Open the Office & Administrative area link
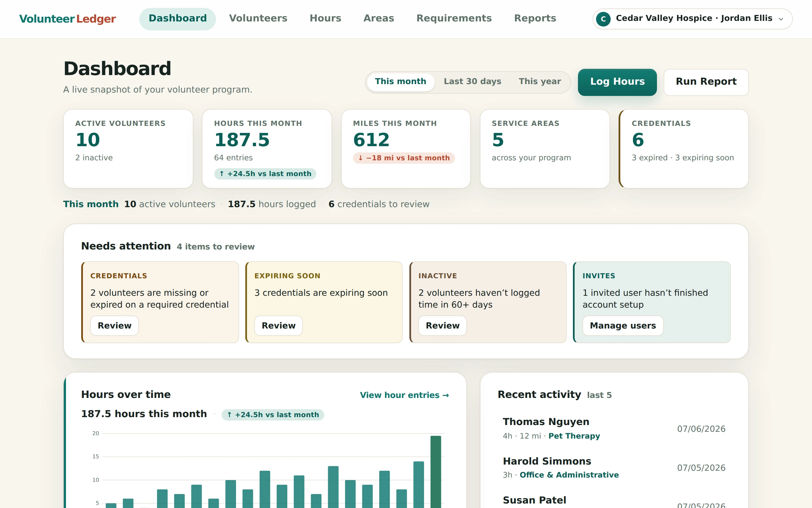 coord(569,475)
